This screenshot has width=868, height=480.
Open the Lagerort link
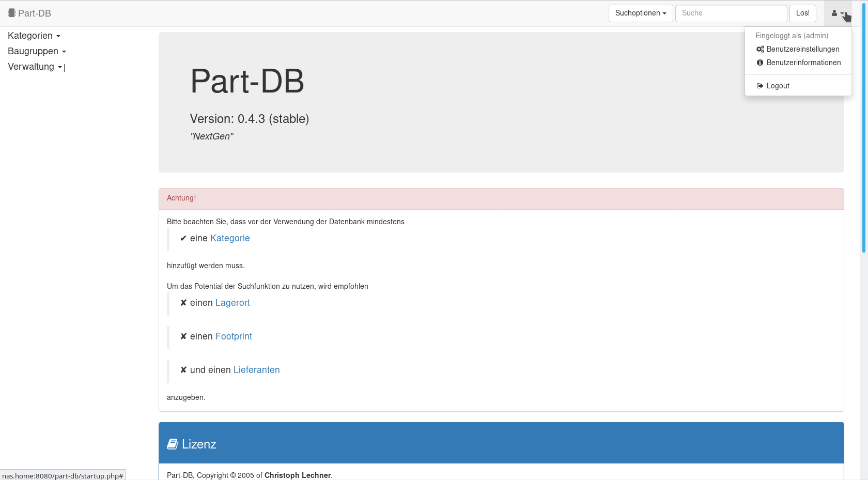(233, 303)
